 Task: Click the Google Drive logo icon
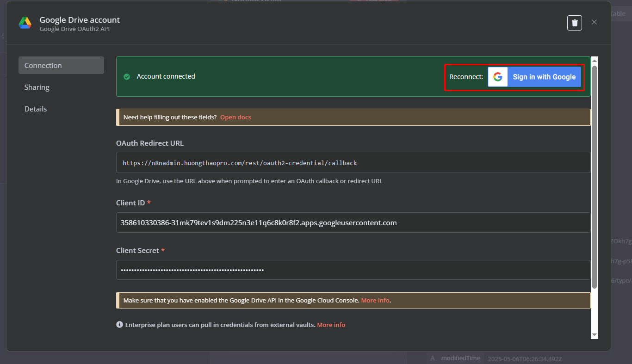click(x=25, y=23)
